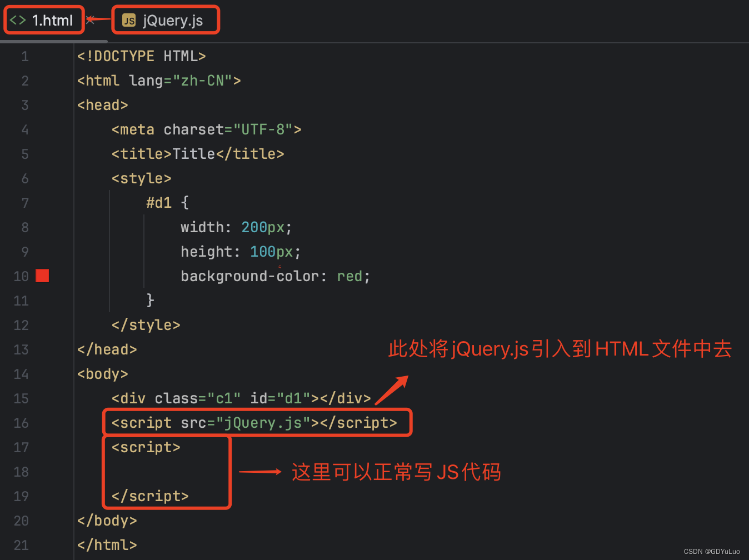Click line number 14 in gutter
The width and height of the screenshot is (749, 560).
21,374
